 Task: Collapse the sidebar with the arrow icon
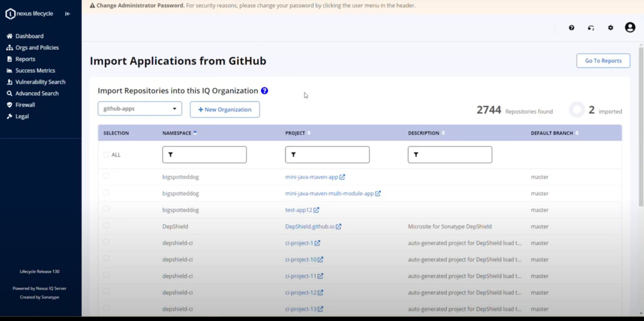68,14
